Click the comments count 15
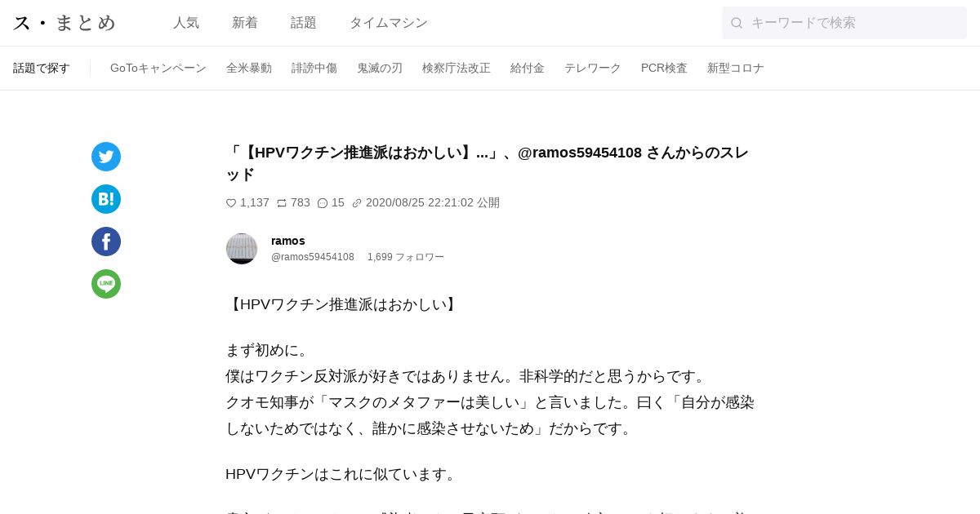The width and height of the screenshot is (980, 514). tap(331, 202)
